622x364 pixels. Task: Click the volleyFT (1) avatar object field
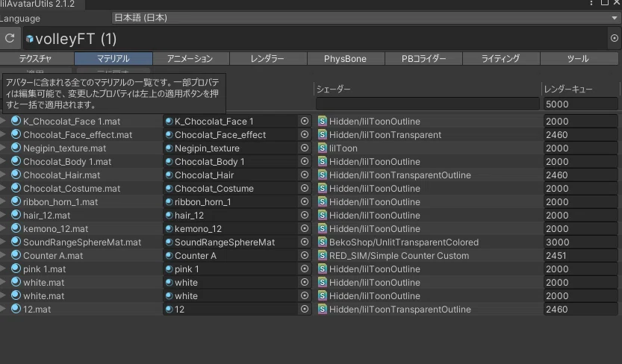(x=315, y=39)
